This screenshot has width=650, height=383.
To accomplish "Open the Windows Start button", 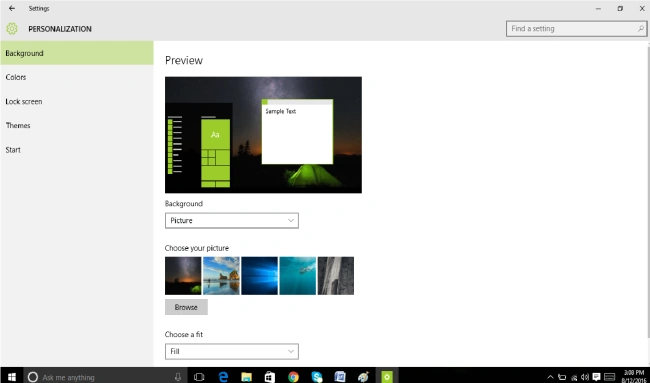I will tap(12, 377).
